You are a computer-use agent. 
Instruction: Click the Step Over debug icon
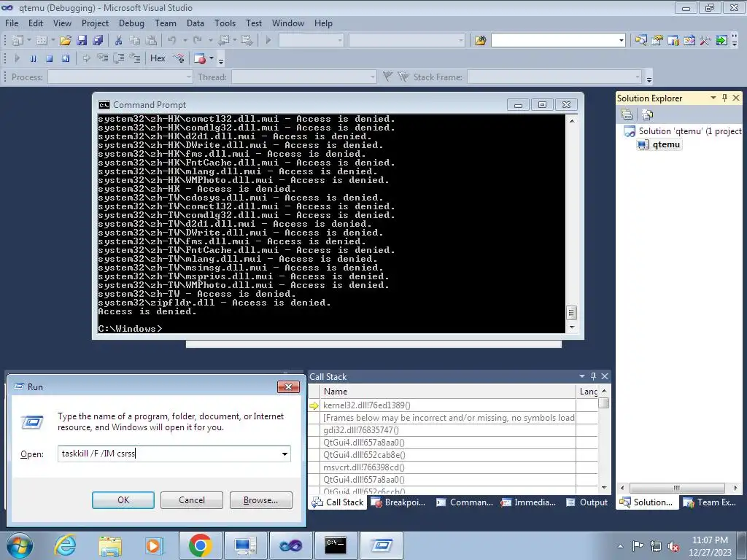tap(119, 58)
